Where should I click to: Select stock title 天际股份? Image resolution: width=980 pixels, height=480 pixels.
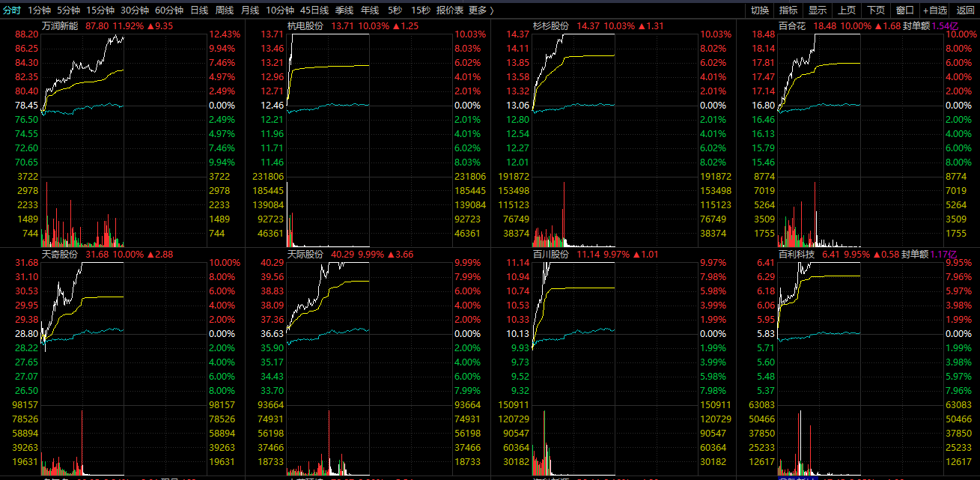point(305,255)
